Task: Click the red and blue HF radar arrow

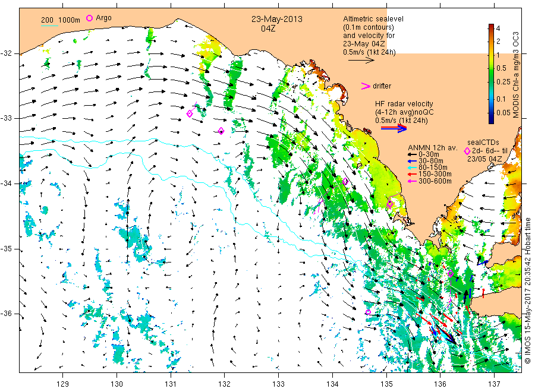Action: point(394,128)
